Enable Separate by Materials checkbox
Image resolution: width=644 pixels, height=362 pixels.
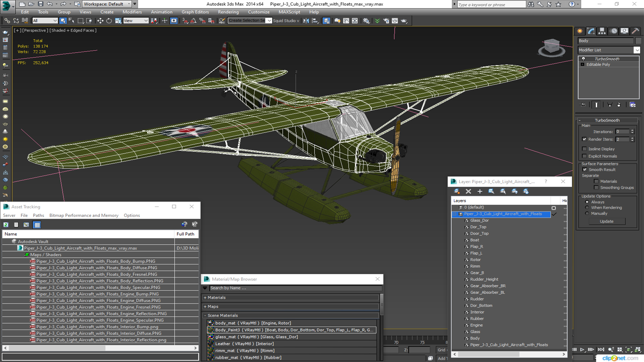[596, 181]
